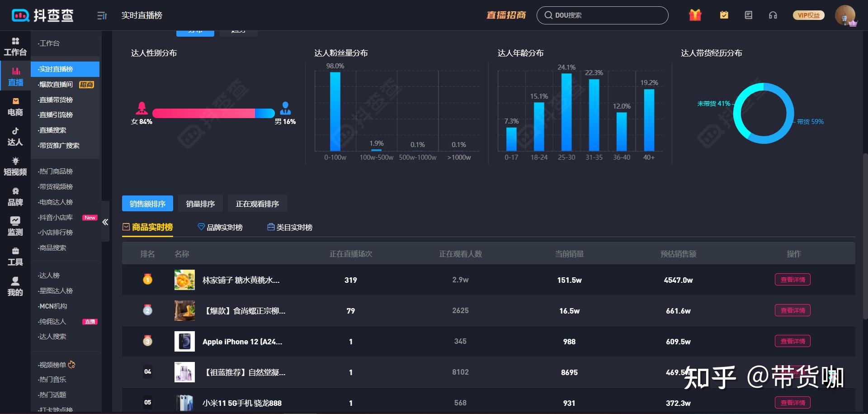Select 电商 in the main sidebar
Viewport: 868px width, 414px height.
15,107
